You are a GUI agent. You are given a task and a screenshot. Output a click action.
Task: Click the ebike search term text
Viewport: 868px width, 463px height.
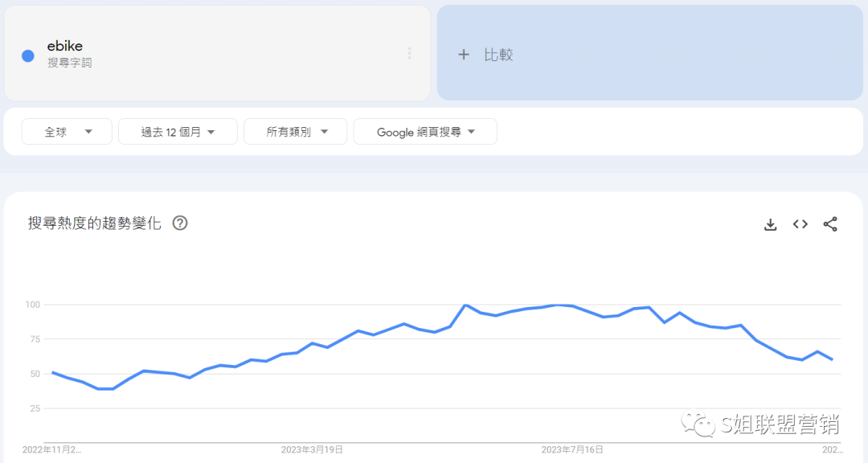pos(65,46)
